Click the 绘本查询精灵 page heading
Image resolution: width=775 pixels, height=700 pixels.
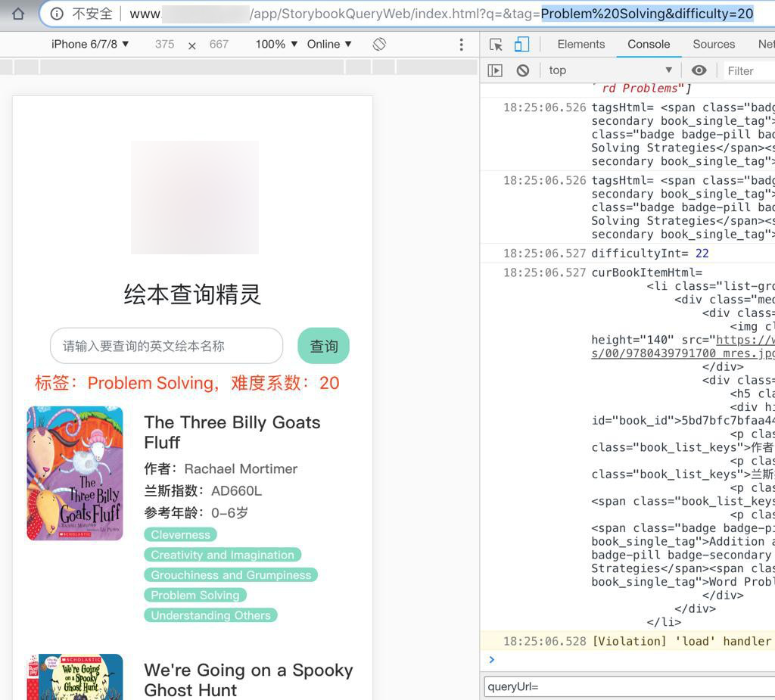tap(192, 294)
